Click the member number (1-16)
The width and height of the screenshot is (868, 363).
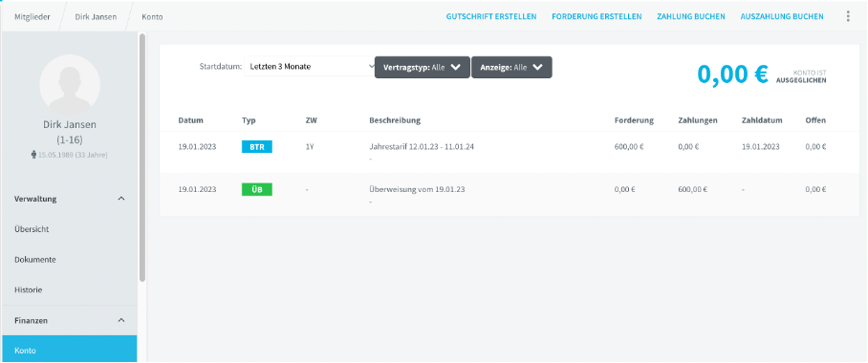(70, 140)
